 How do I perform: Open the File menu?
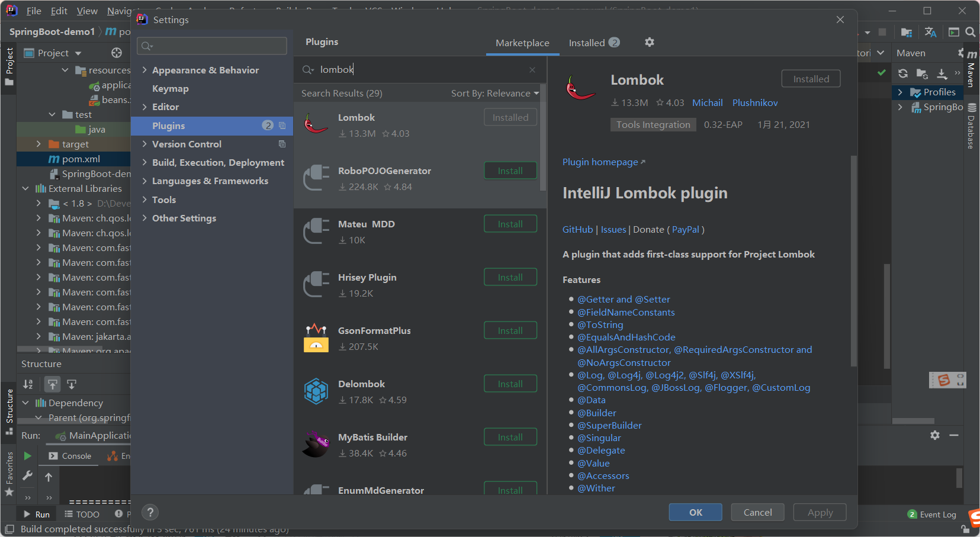(34, 11)
